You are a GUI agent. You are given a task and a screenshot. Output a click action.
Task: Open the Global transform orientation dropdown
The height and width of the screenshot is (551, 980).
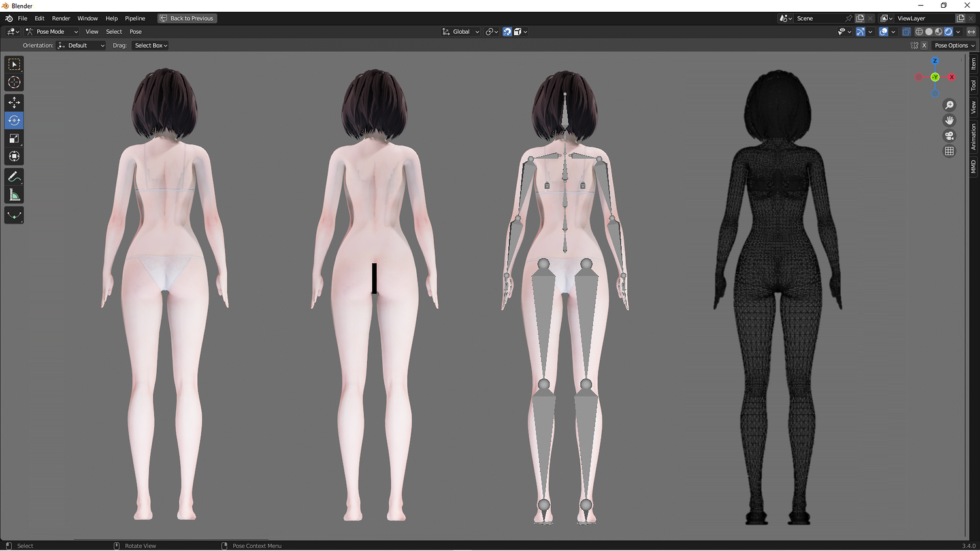(461, 31)
